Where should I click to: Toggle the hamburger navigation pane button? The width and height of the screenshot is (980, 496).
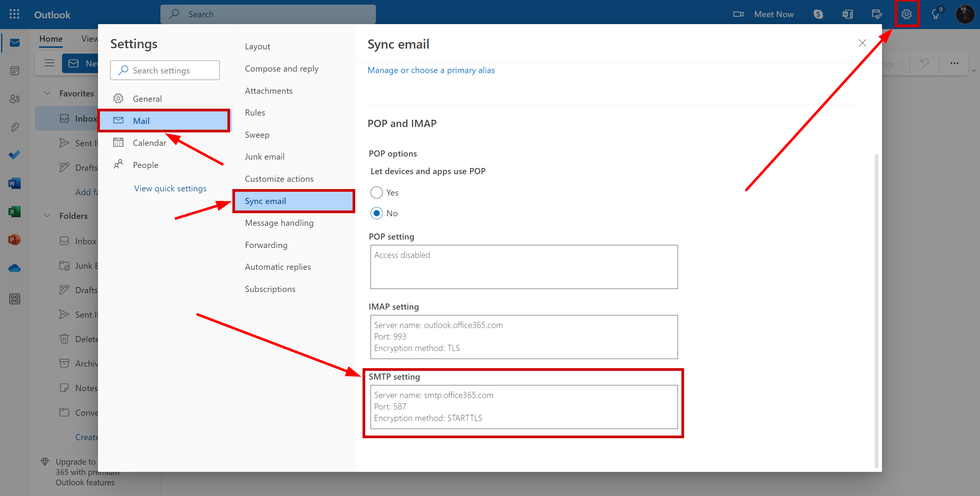(x=49, y=63)
